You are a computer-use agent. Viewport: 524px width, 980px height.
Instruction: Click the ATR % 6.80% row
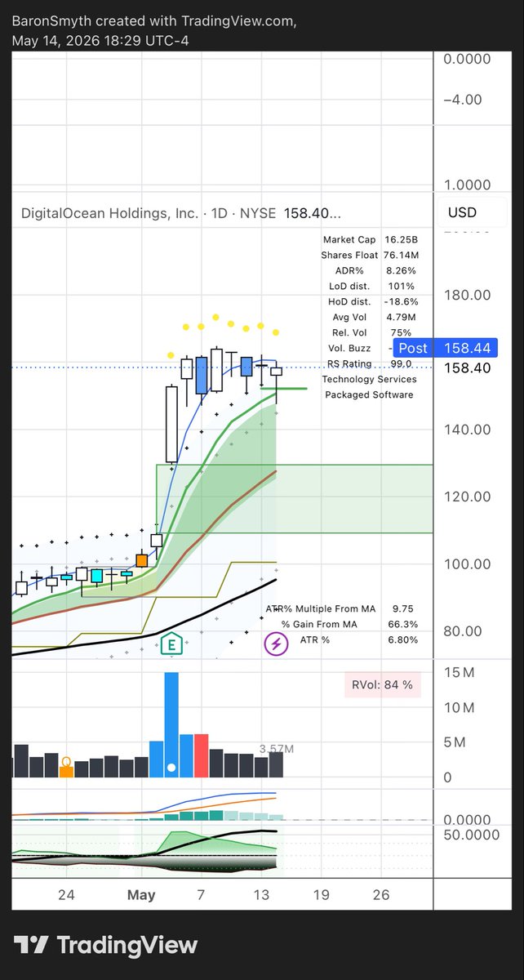[359, 640]
